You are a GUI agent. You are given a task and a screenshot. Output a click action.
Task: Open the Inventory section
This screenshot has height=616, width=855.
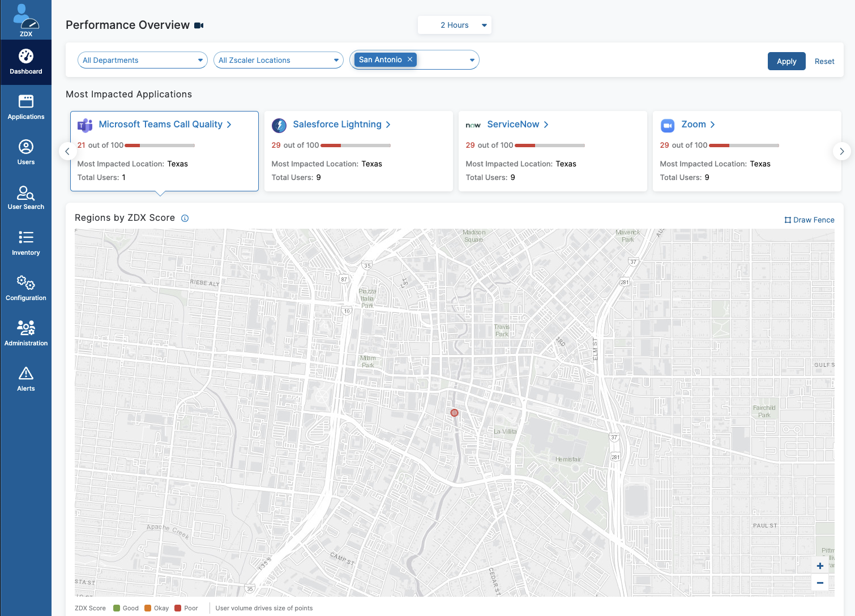26,243
